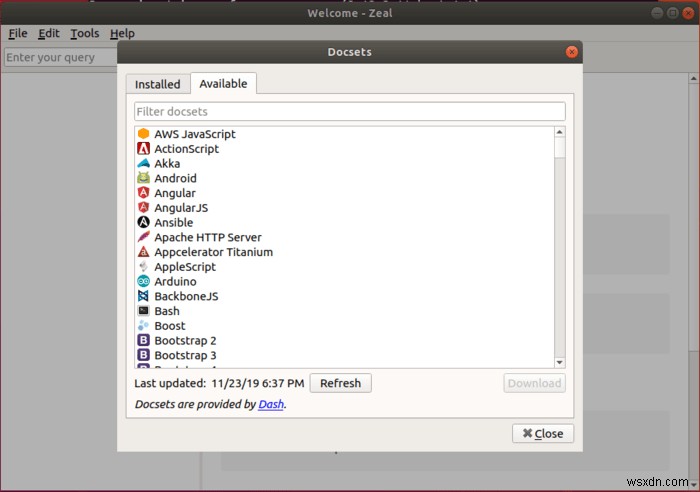Select the ActionScript docset icon
700x492 pixels.
click(143, 148)
